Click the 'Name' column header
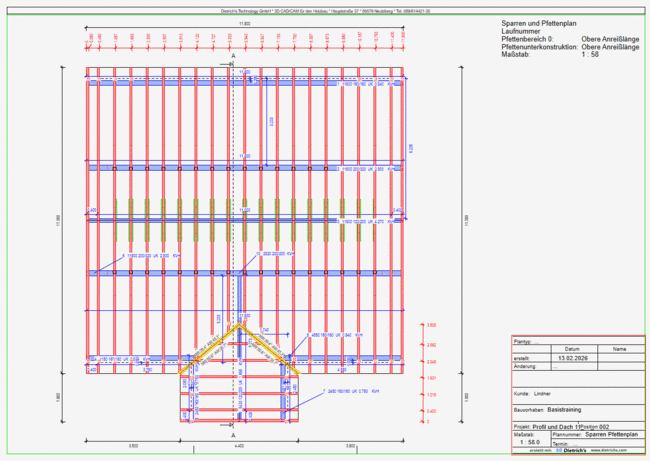 (x=619, y=349)
